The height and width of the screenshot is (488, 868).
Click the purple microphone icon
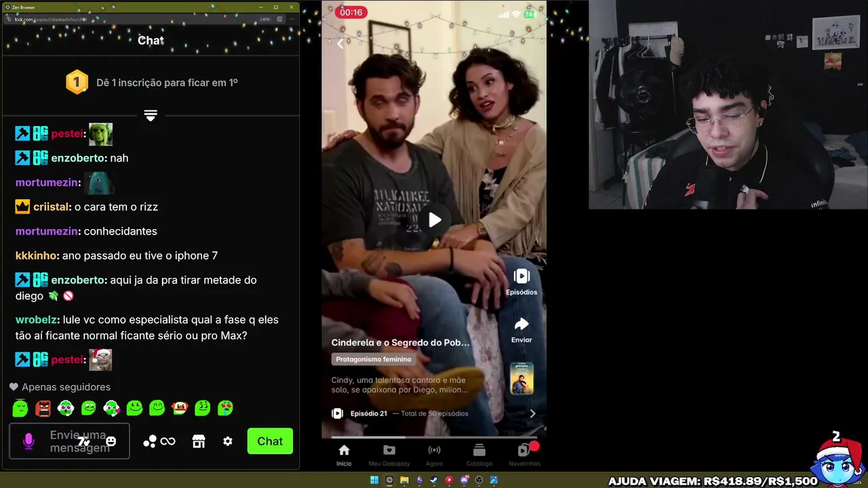(x=28, y=441)
